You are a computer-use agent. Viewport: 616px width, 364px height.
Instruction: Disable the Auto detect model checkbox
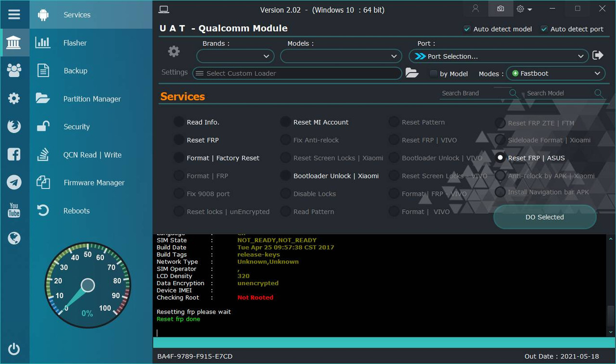point(466,29)
